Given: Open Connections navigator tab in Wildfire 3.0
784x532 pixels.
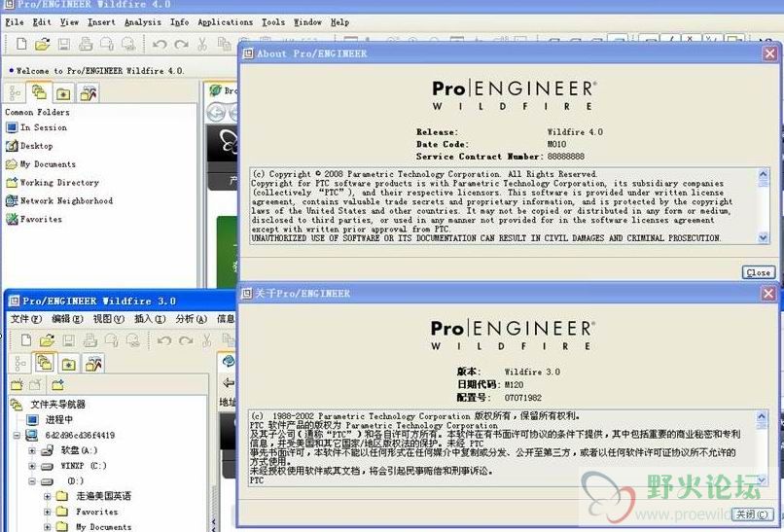Looking at the screenshot, I should point(93,364).
